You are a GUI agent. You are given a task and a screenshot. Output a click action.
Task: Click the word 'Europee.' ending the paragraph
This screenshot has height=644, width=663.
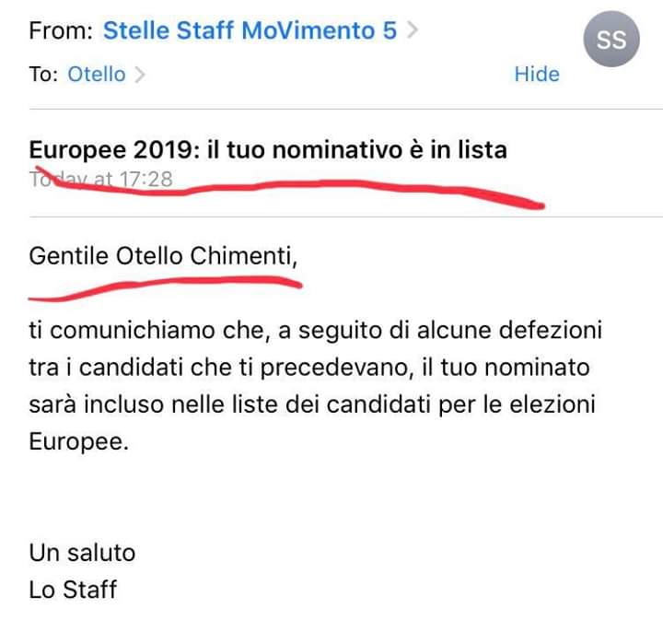point(78,442)
